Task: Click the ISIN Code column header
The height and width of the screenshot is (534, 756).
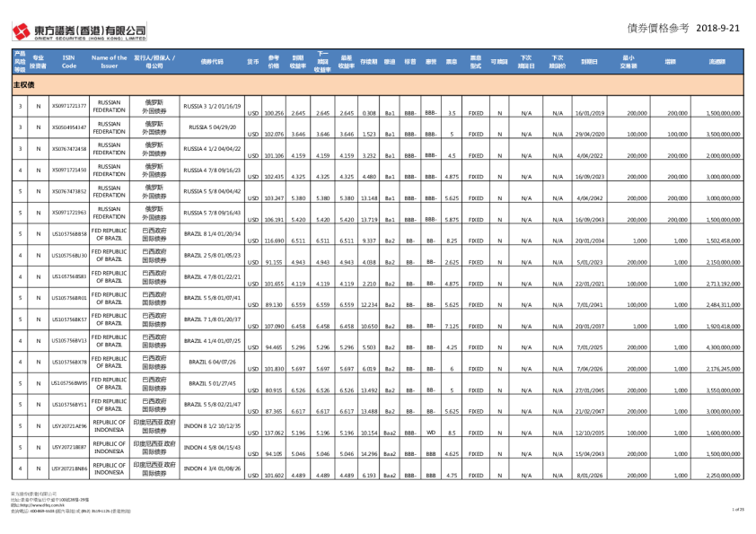Action: [x=69, y=62]
